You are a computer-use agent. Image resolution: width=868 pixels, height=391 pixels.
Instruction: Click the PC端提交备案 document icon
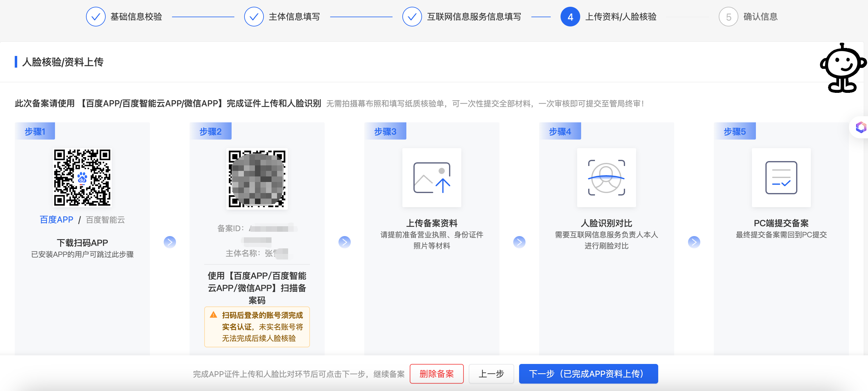[x=781, y=177]
